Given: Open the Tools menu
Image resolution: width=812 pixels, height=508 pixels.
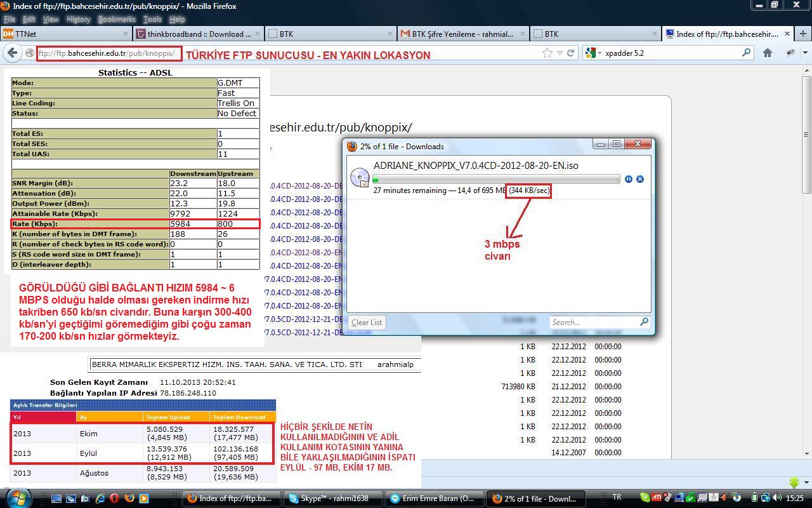Looking at the screenshot, I should [x=152, y=19].
